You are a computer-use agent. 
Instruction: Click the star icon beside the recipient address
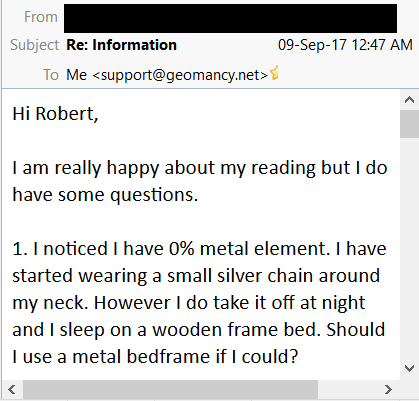[274, 73]
